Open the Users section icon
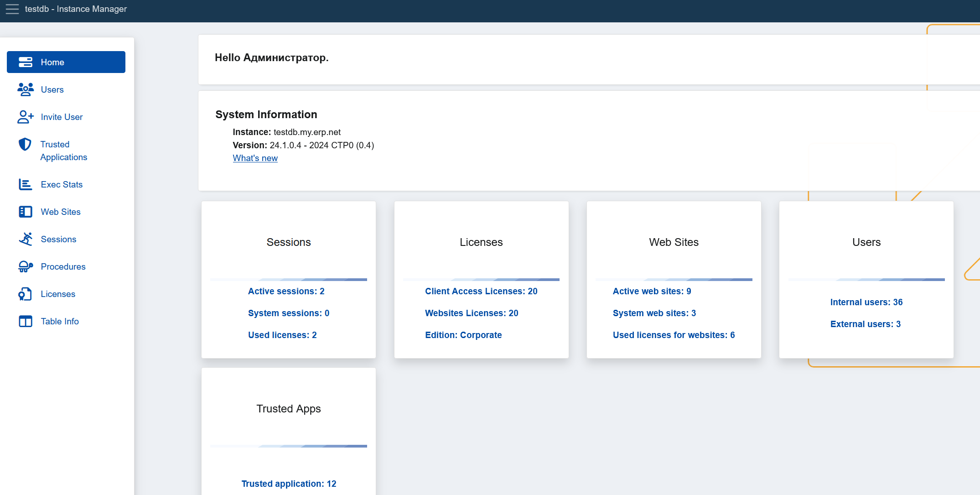The image size is (980, 495). tap(26, 89)
